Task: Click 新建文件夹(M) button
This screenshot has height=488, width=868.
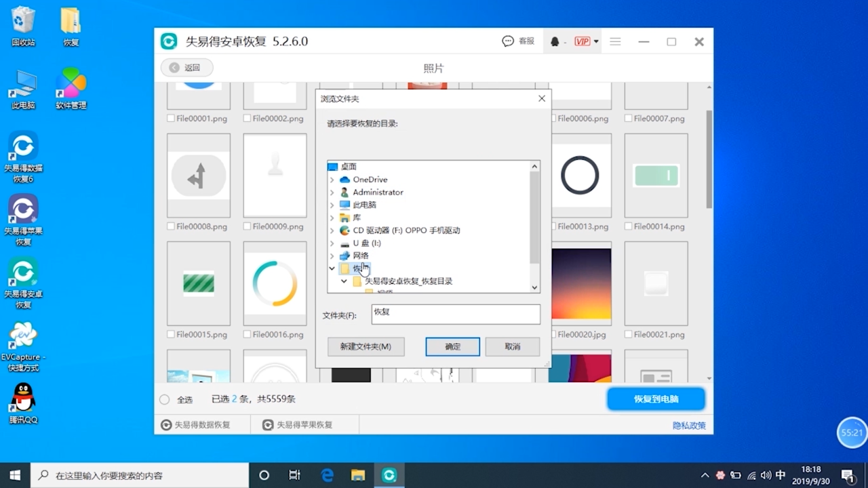Action: (366, 346)
